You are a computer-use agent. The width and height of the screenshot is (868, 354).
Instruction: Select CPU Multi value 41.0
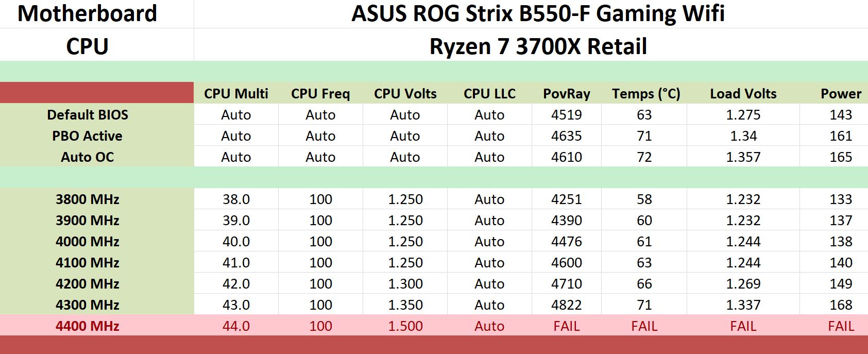(x=236, y=263)
